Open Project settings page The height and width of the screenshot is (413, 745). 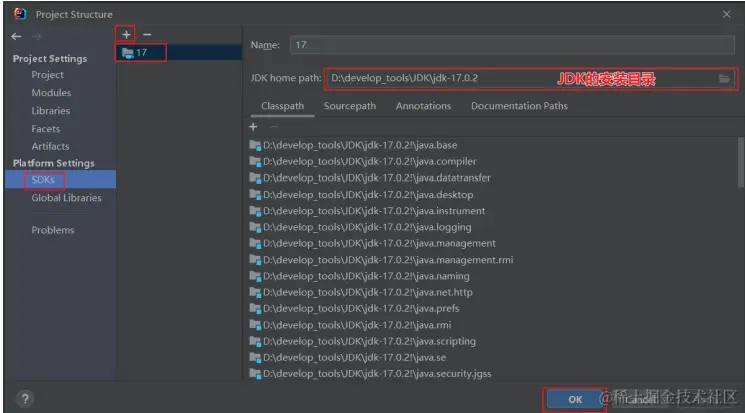coord(48,75)
